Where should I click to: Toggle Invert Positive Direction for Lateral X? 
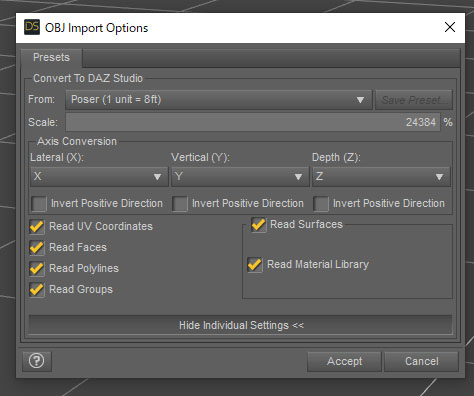coord(39,203)
